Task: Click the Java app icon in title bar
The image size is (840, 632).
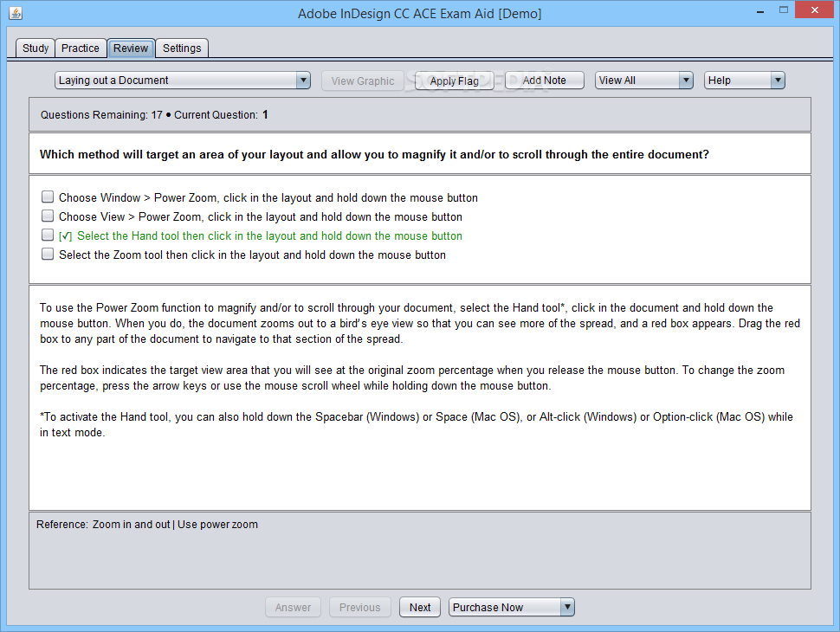Action: (16, 13)
